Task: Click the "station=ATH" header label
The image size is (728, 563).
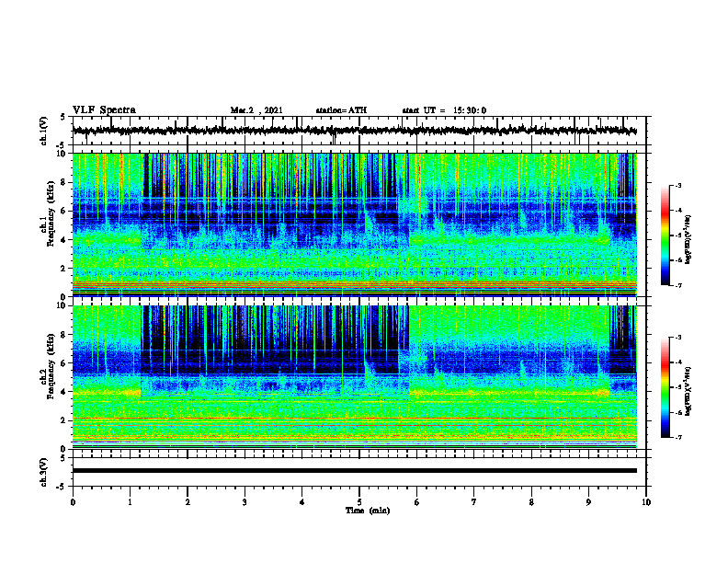Action: (x=341, y=110)
